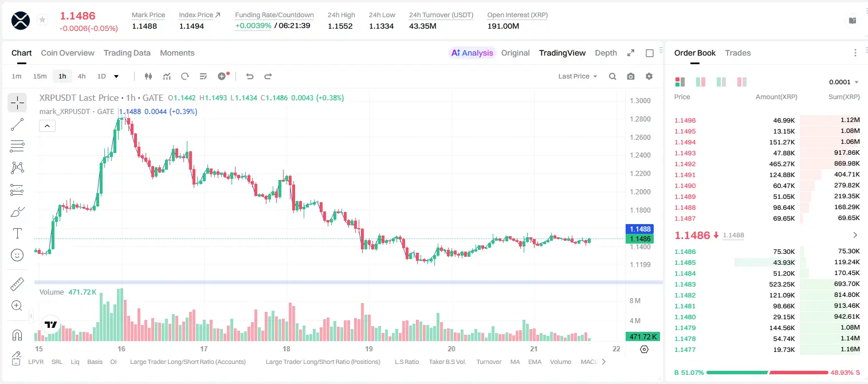The height and width of the screenshot is (384, 868).
Task: Click the candlestick chart type icon
Action: click(149, 76)
